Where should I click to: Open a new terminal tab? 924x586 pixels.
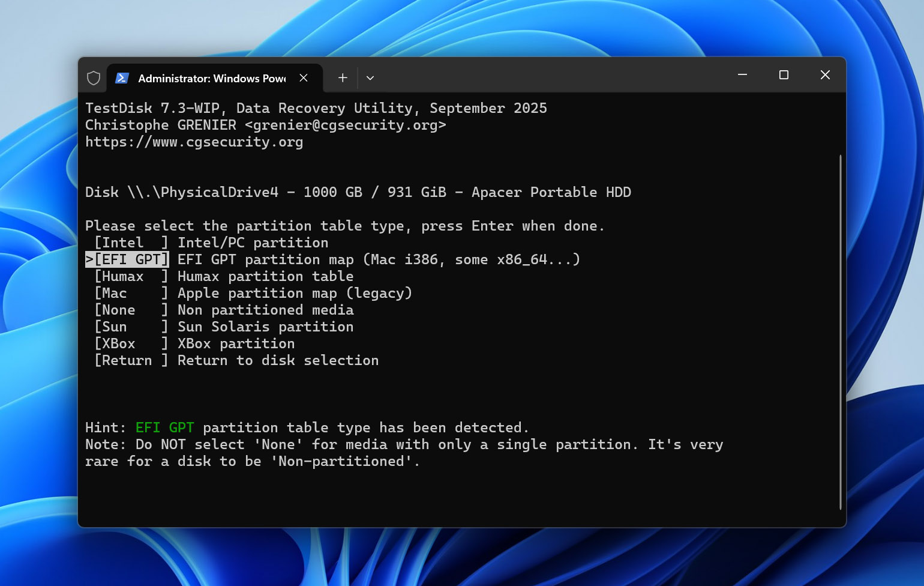(343, 78)
